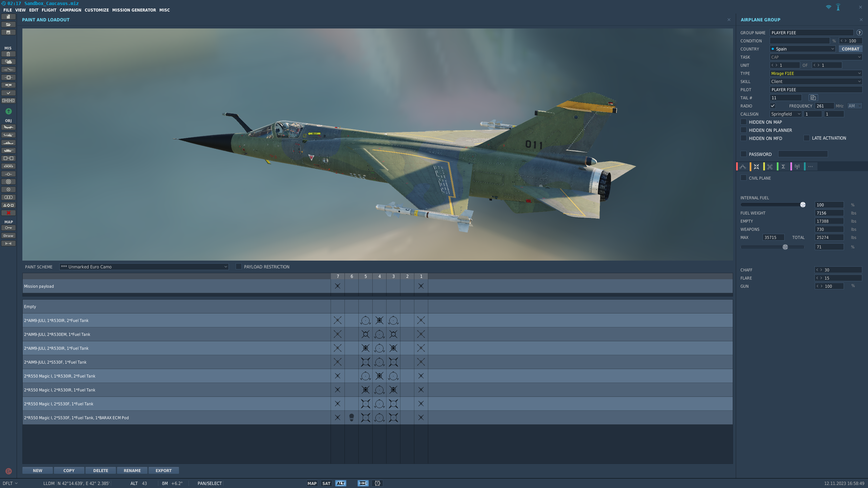This screenshot has height=488, width=868.
Task: Select the helicopter group placement tool
Action: pyautogui.click(x=8, y=135)
